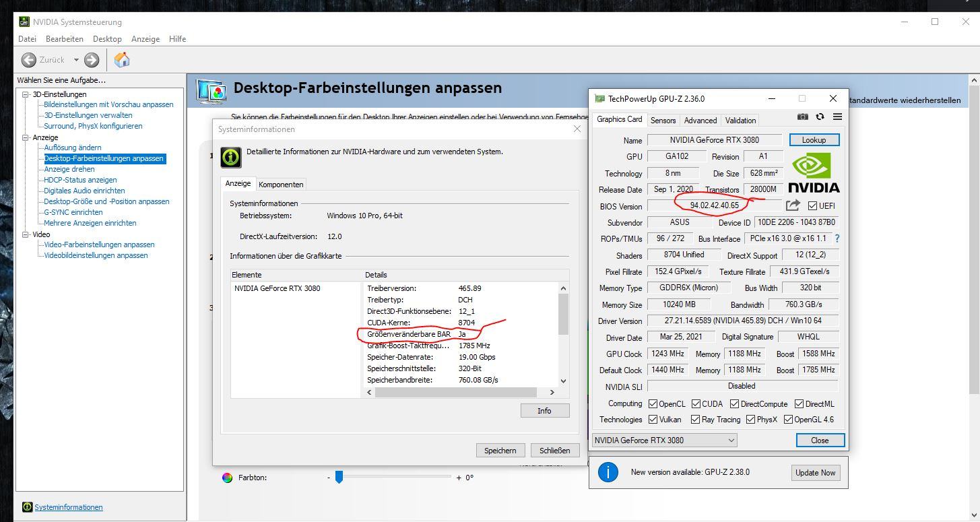Click horizontal scroll right arrow in details list
Image resolution: width=980 pixels, height=522 pixels.
click(552, 393)
